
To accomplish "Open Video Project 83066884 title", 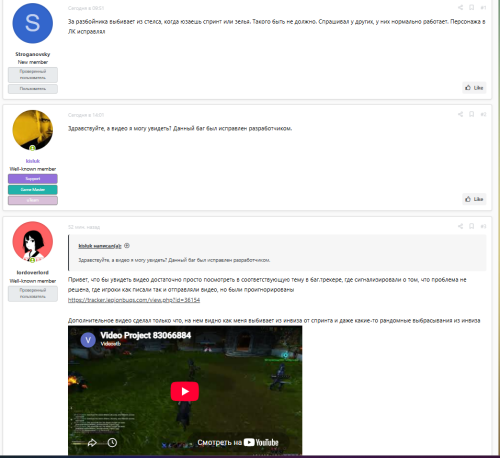I will tap(146, 335).
